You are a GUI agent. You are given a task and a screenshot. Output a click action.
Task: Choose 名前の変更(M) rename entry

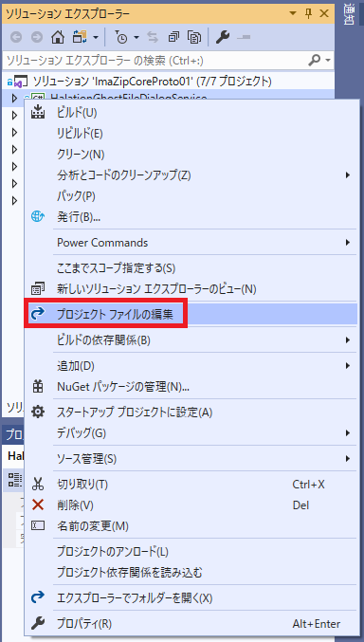tap(191, 526)
